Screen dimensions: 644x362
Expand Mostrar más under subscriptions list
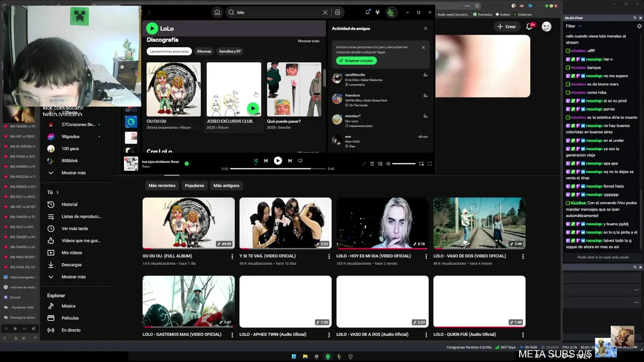click(73, 173)
